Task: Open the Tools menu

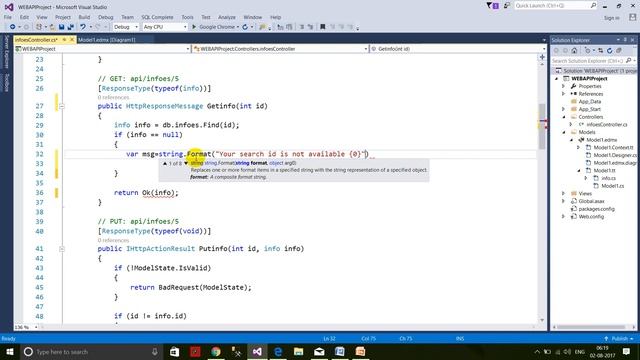Action: click(187, 17)
